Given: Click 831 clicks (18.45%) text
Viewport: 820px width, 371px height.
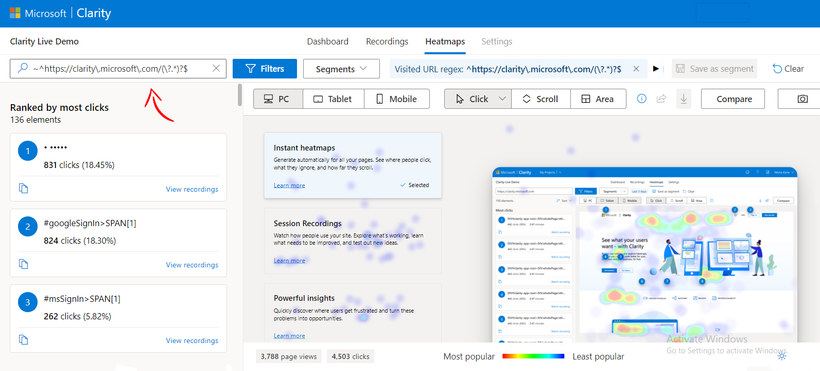Looking at the screenshot, I should pos(79,165).
